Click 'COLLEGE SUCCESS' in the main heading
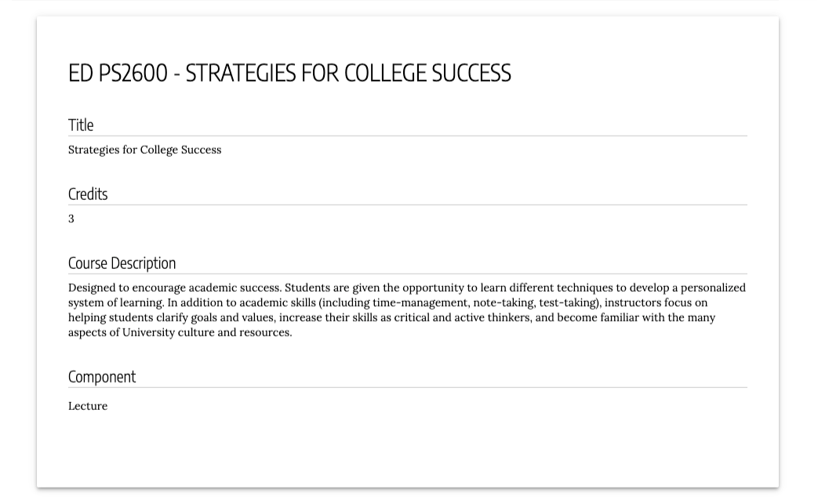The height and width of the screenshot is (504, 818). [427, 73]
